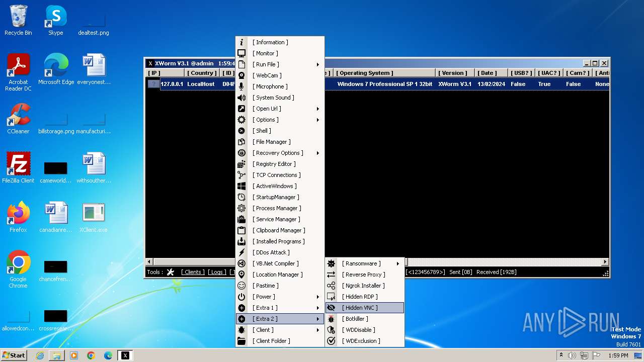644x362 pixels.
Task: Click the [ Operating System ] column header
Action: click(x=384, y=73)
